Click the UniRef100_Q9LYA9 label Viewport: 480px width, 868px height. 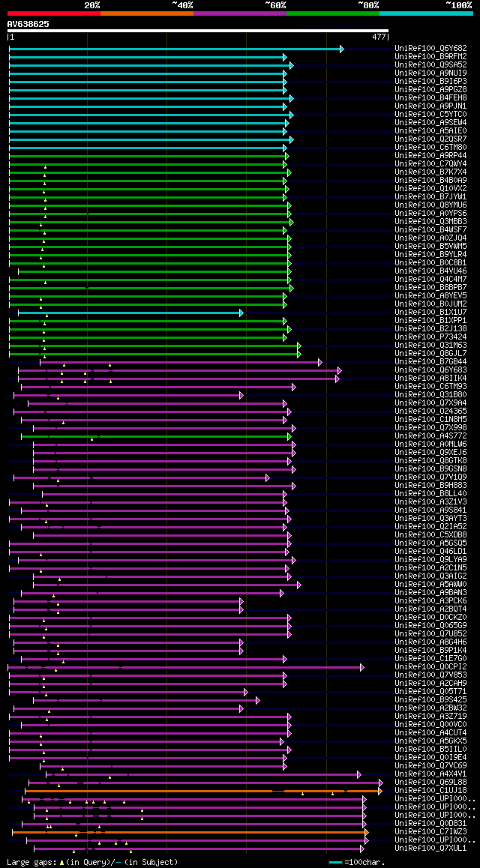click(x=430, y=560)
